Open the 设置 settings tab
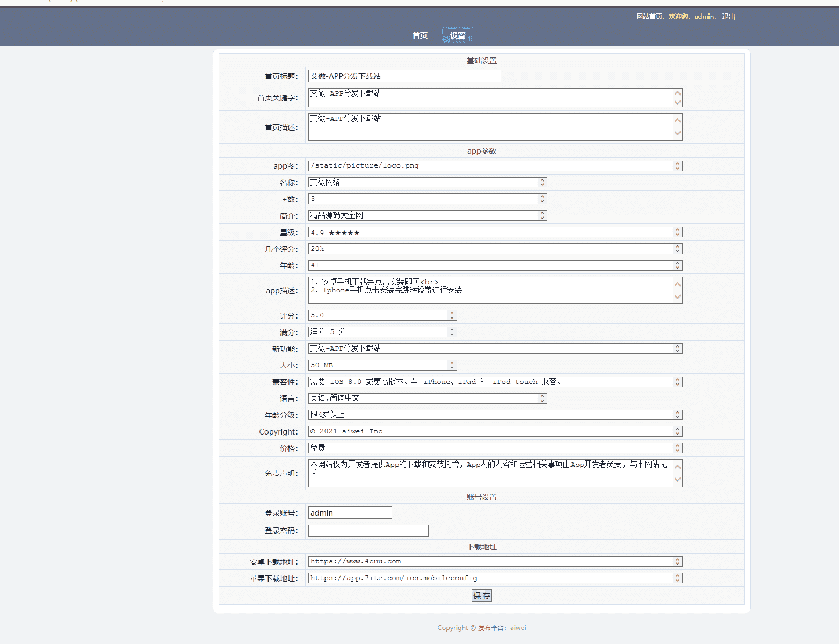The image size is (839, 644). pos(457,35)
